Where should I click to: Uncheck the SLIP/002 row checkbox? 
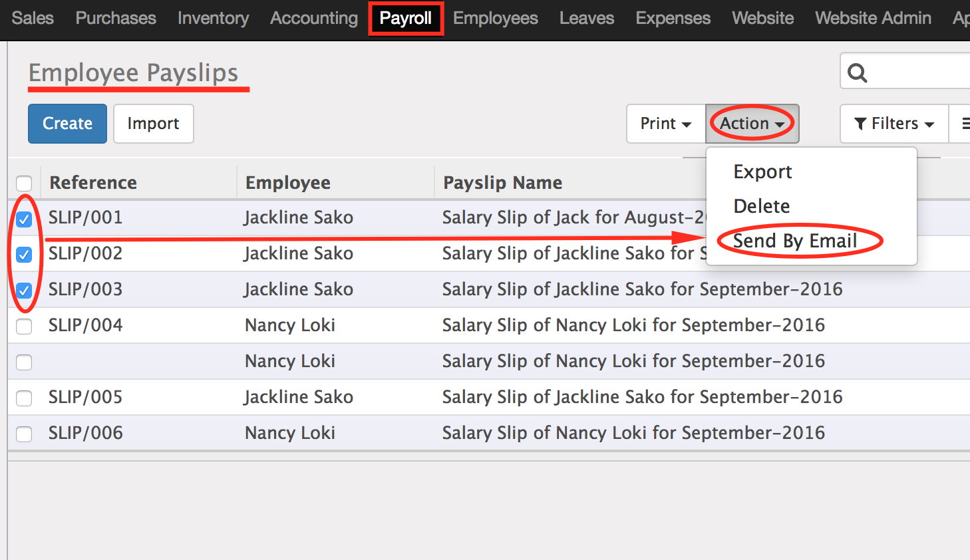pyautogui.click(x=24, y=255)
